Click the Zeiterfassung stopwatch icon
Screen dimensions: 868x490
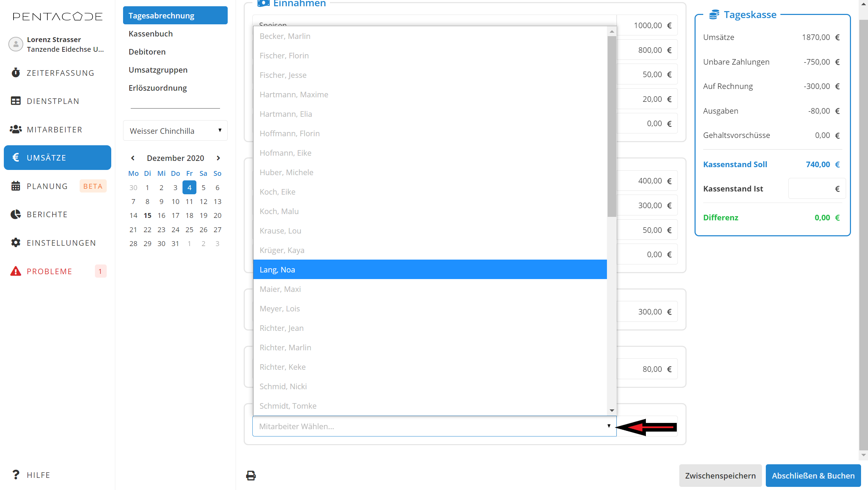click(x=16, y=73)
